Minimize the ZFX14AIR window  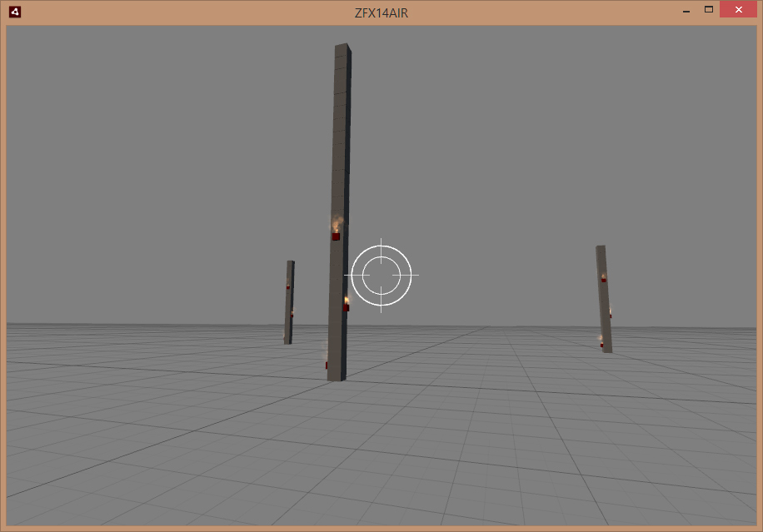686,11
